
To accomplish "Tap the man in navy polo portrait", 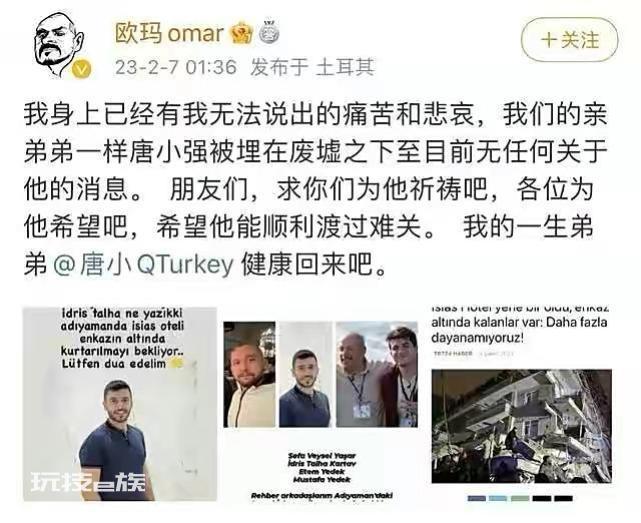I will (x=305, y=375).
